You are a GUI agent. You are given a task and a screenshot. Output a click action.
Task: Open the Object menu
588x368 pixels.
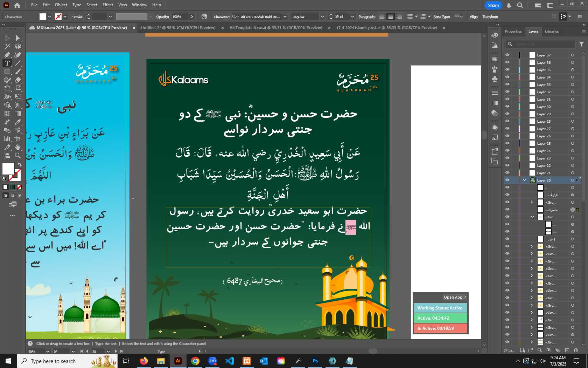[x=61, y=5]
